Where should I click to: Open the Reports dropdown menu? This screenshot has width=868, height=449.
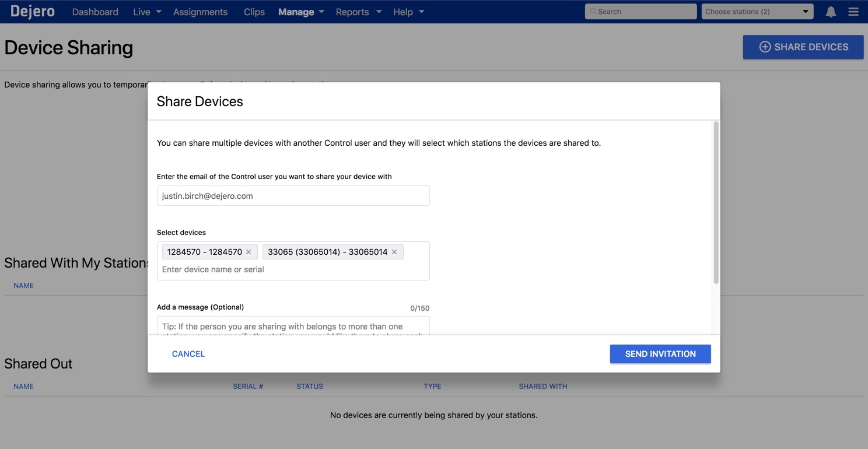click(x=358, y=12)
